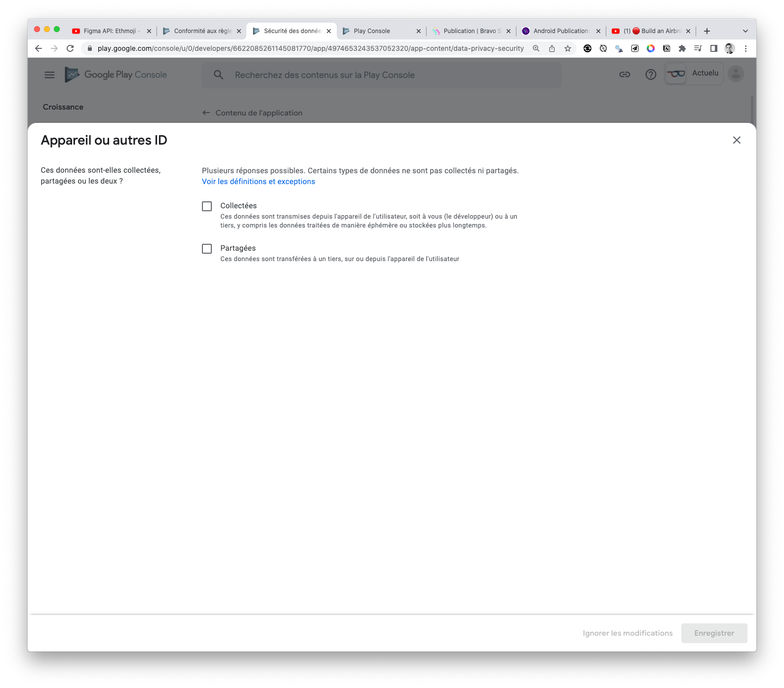Click Croissance in the sidebar

[x=63, y=107]
